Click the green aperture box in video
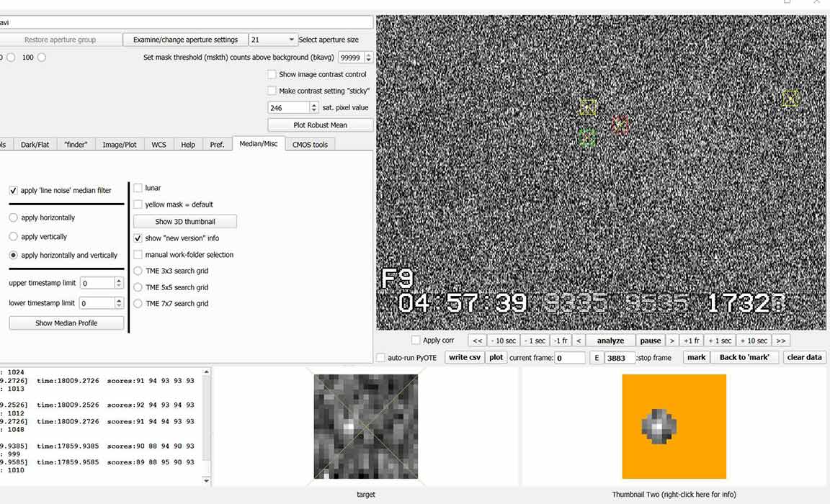Image resolution: width=830 pixels, height=504 pixels. point(586,138)
